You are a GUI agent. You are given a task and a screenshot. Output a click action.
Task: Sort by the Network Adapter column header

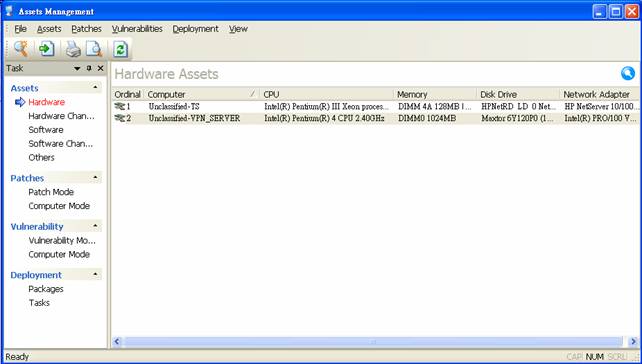[x=599, y=94]
